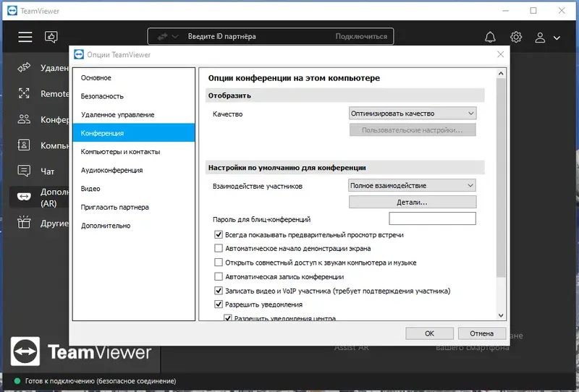The width and height of the screenshot is (579, 392).
Task: Toggle Записать видео и VoIP участника checkbox
Action: pos(219,290)
